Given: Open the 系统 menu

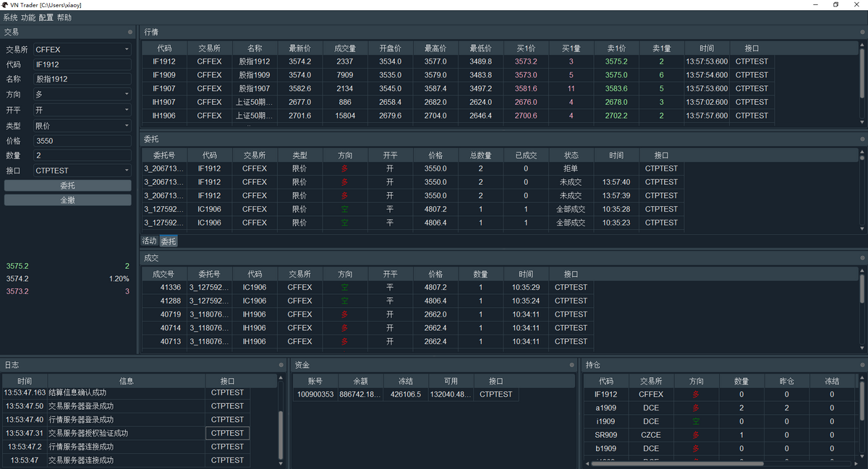Looking at the screenshot, I should point(10,17).
